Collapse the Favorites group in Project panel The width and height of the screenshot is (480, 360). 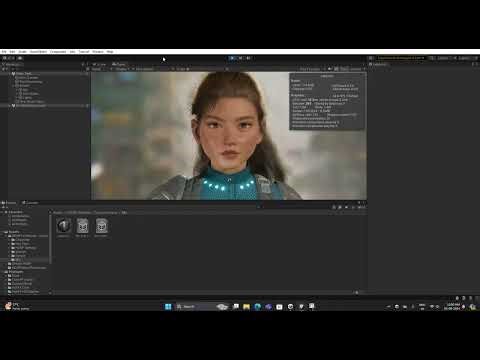point(2,212)
